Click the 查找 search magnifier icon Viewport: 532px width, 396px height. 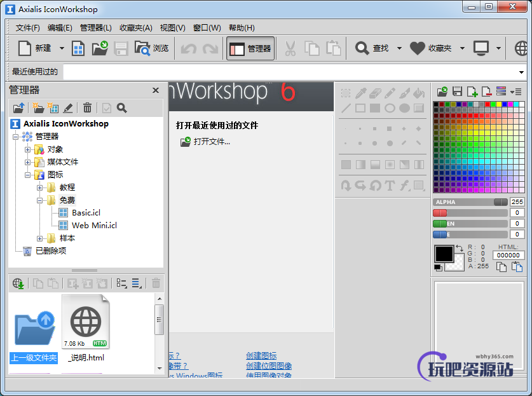click(362, 48)
